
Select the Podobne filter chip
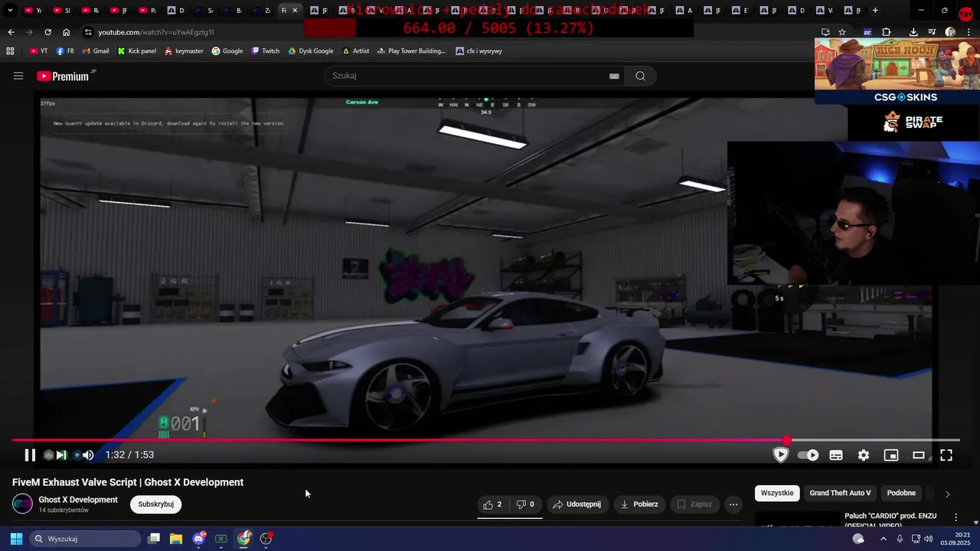901,493
